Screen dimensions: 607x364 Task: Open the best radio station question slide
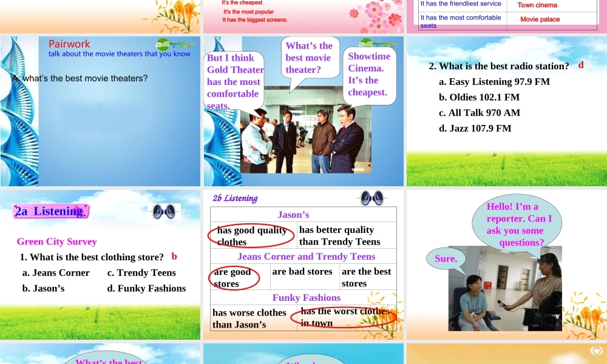pos(507,111)
